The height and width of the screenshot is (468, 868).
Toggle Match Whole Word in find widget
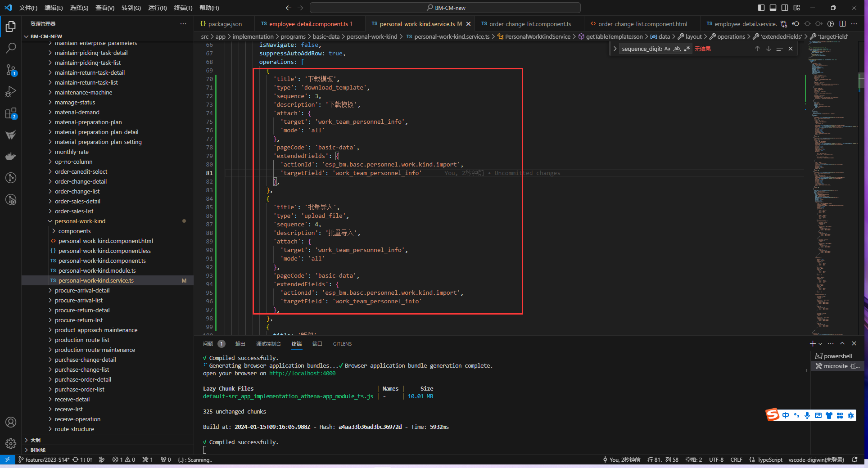[677, 49]
